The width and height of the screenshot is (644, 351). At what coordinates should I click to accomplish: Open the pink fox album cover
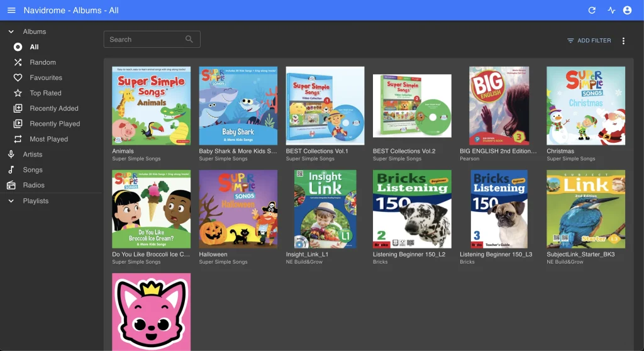click(x=151, y=312)
